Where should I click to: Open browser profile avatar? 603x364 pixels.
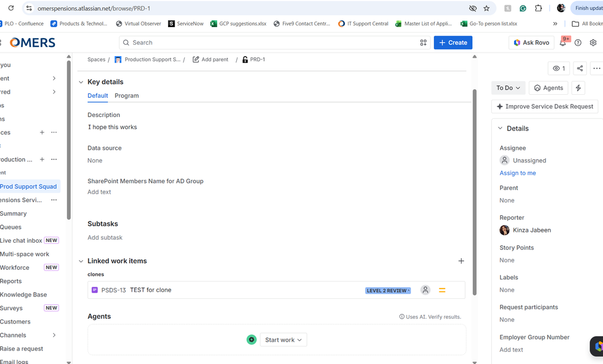click(561, 8)
